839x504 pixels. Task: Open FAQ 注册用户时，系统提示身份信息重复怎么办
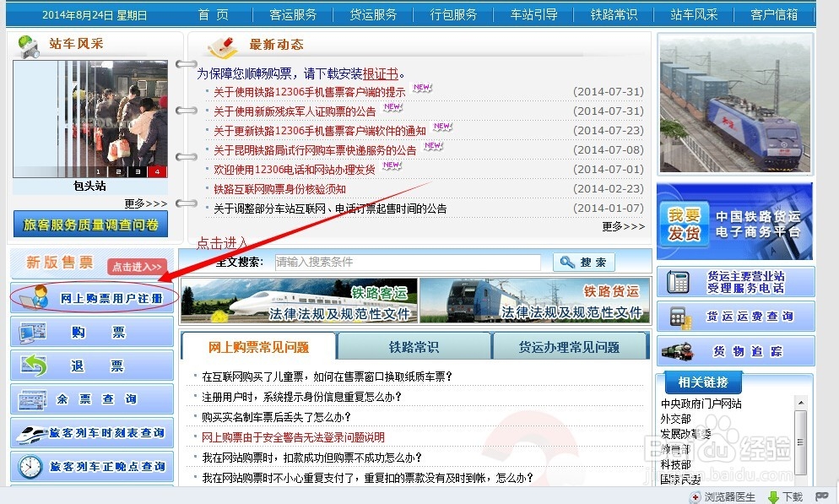point(301,397)
